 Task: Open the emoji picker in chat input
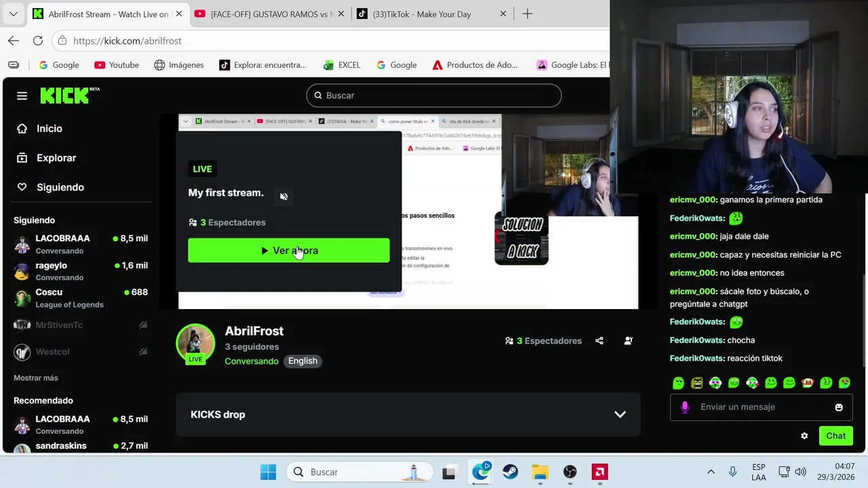click(x=839, y=407)
